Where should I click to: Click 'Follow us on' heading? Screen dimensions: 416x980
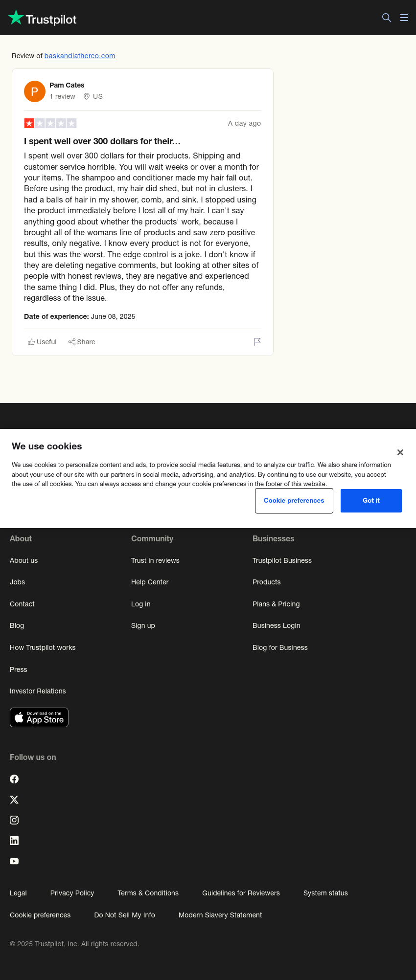pyautogui.click(x=33, y=757)
